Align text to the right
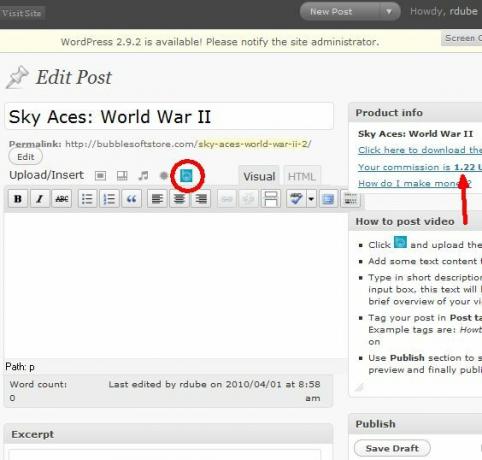 [201, 199]
